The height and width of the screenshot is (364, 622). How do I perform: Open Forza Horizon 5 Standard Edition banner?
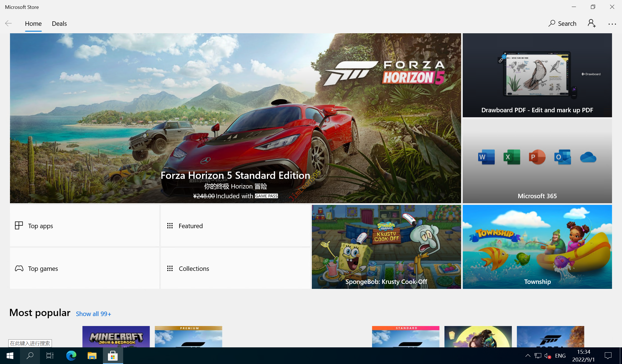(x=235, y=118)
